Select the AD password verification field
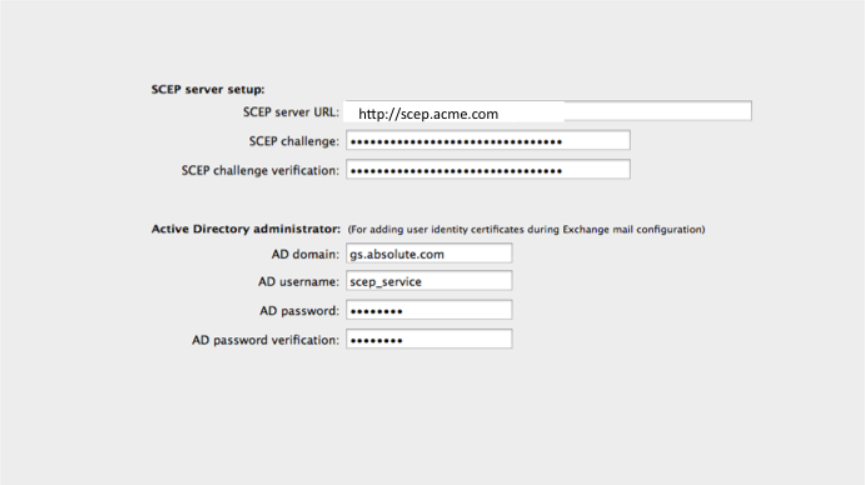865x485 pixels. click(429, 340)
